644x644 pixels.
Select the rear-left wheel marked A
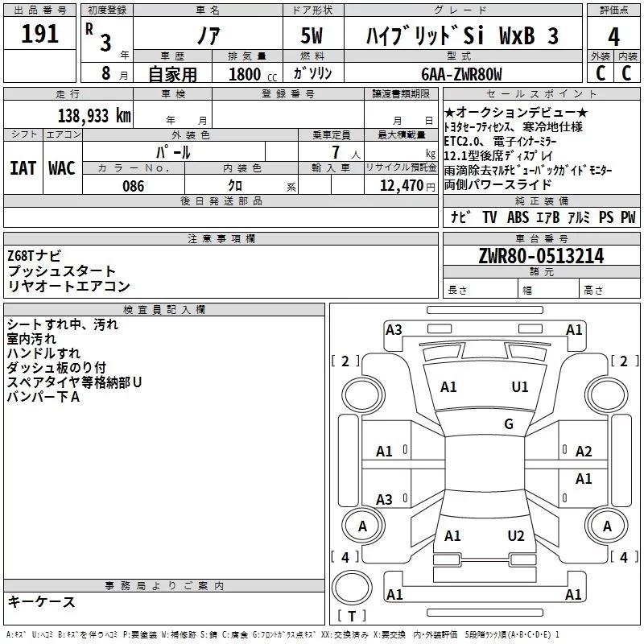point(363,526)
